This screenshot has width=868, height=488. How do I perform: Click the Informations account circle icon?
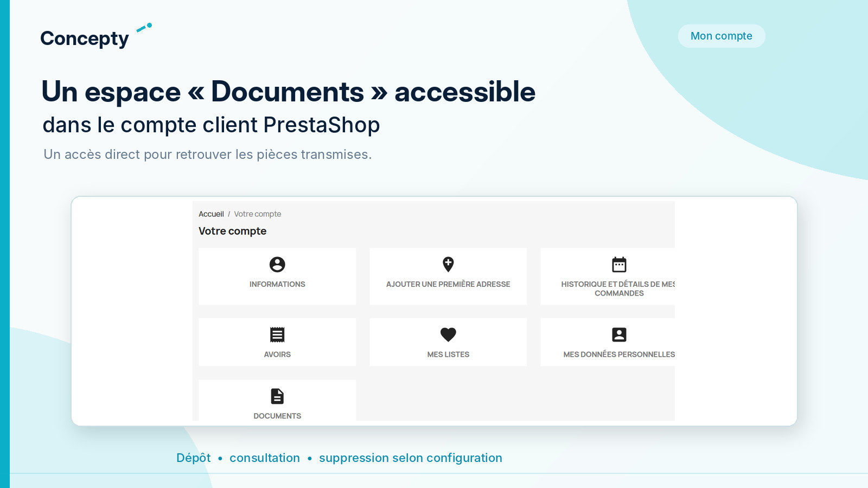click(x=277, y=265)
